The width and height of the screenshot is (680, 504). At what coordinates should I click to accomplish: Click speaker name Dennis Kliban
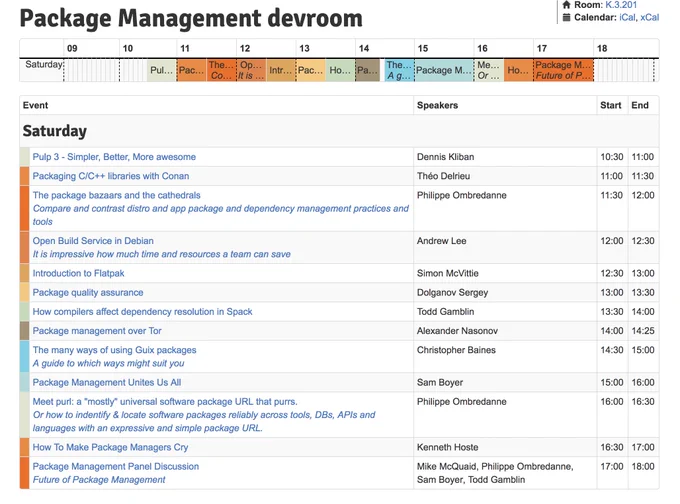tap(445, 157)
